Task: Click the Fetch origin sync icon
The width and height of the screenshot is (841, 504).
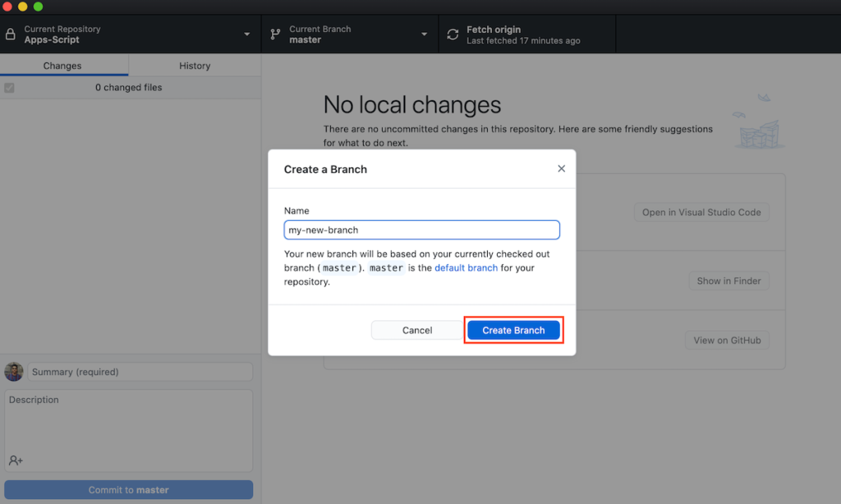Action: point(453,34)
